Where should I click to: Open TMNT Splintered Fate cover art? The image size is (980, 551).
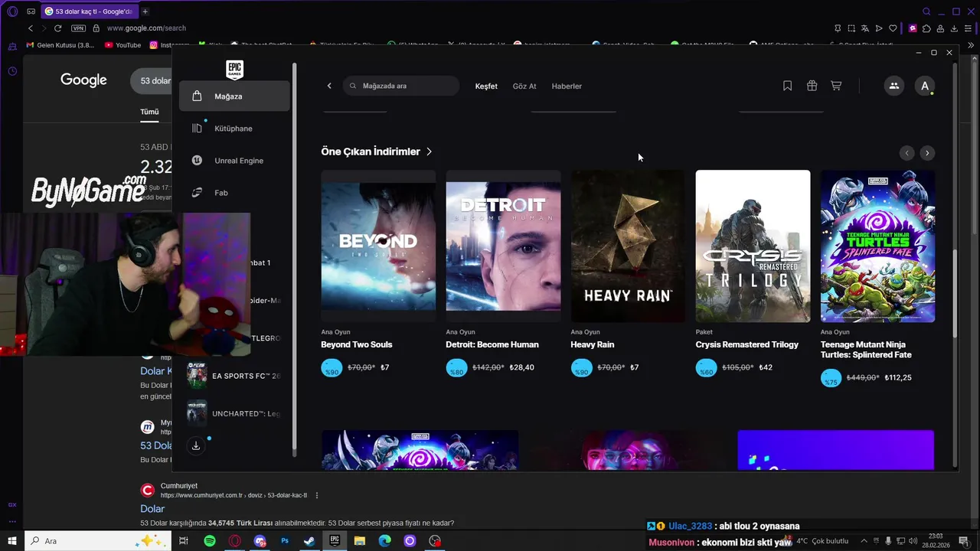(x=877, y=246)
